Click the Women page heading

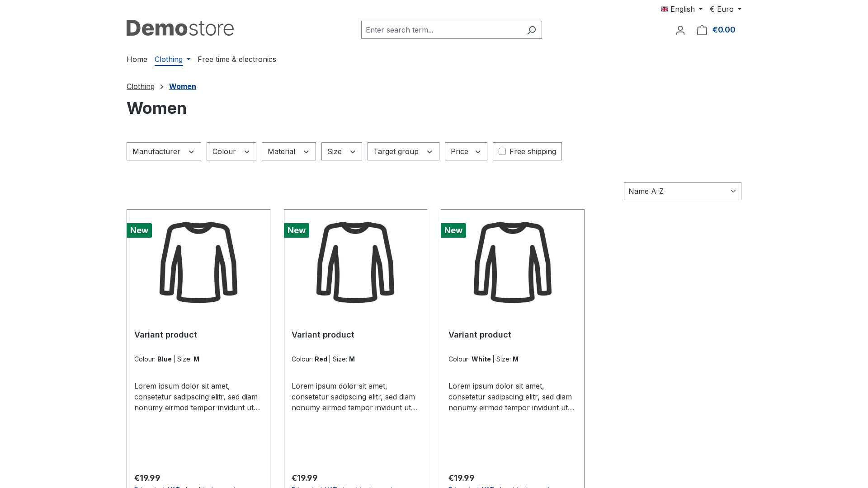(x=156, y=108)
